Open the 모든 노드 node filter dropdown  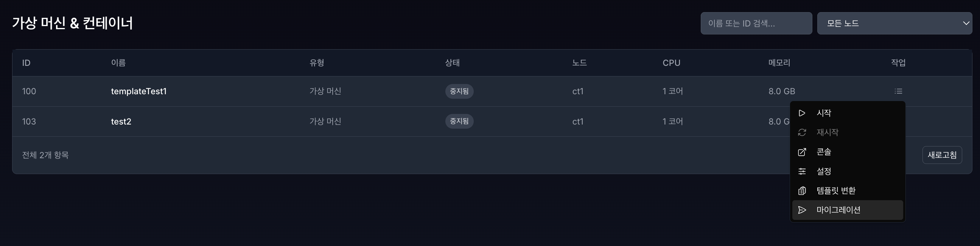(x=894, y=23)
